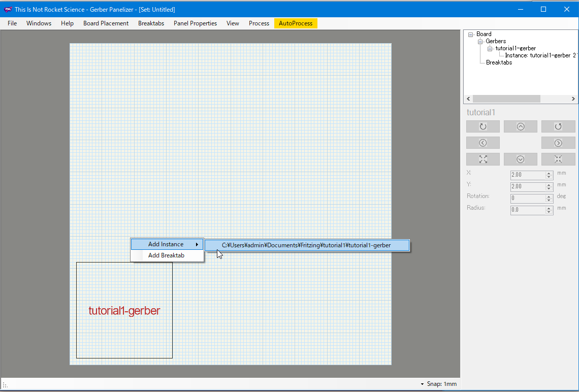This screenshot has height=392, width=579.
Task: Increase Radius with up spinner
Action: [x=549, y=208]
